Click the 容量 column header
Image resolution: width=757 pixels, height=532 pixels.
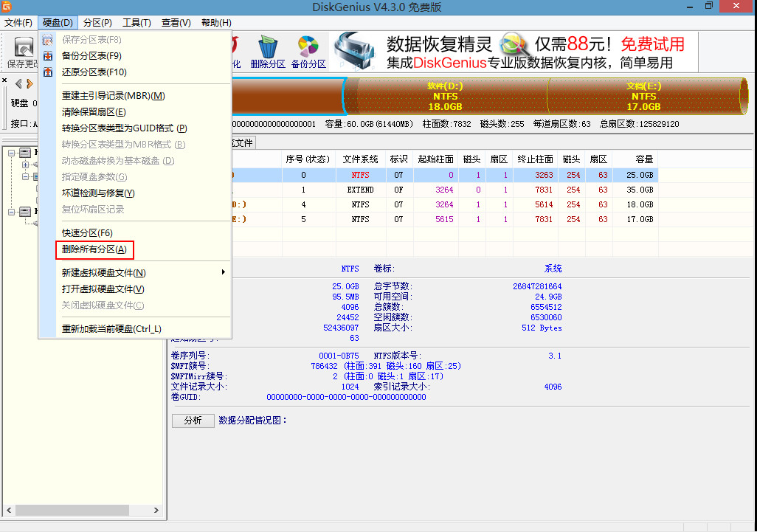tap(634, 159)
